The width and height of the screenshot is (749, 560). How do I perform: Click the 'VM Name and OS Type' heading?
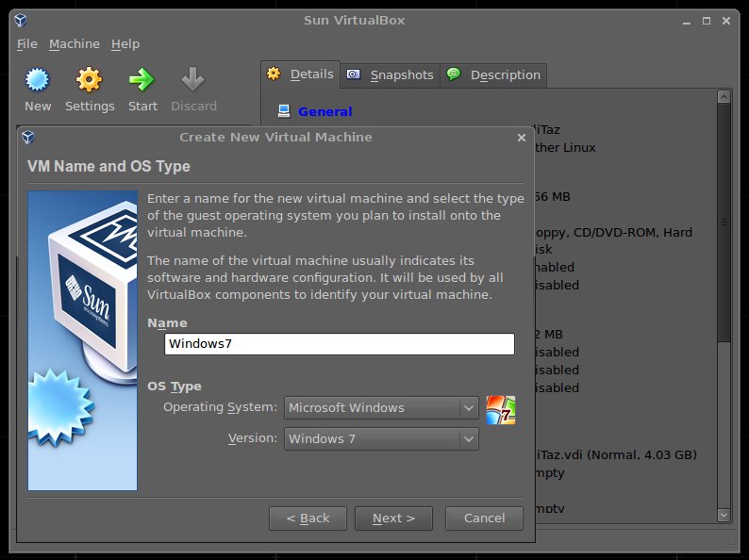(x=108, y=166)
